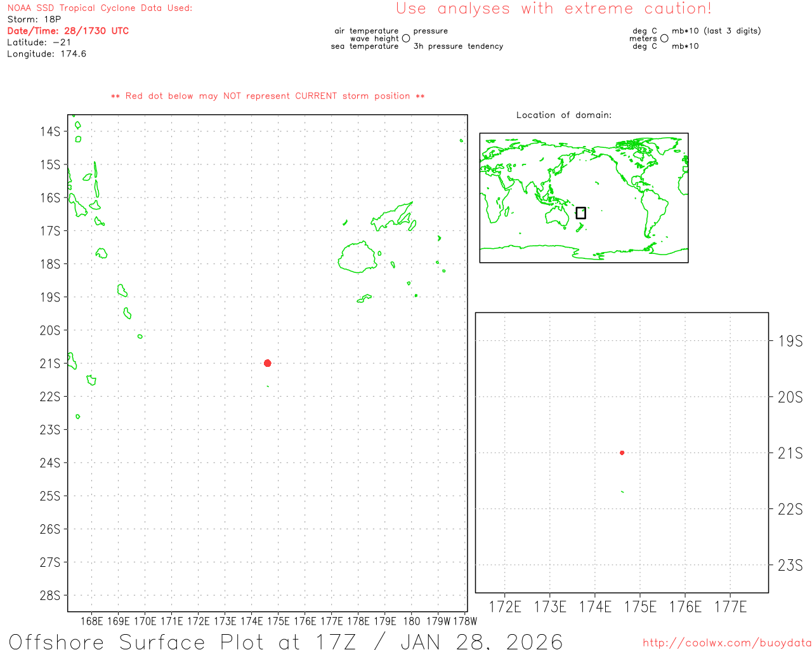Image resolution: width=812 pixels, height=650 pixels.
Task: Click the red storm dot on zoomed inset map
Action: (x=622, y=453)
